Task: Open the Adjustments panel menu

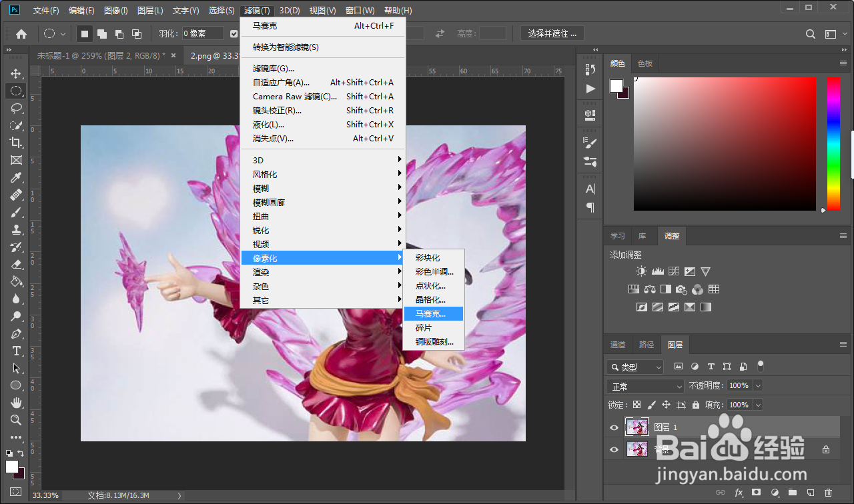Action: coord(843,236)
